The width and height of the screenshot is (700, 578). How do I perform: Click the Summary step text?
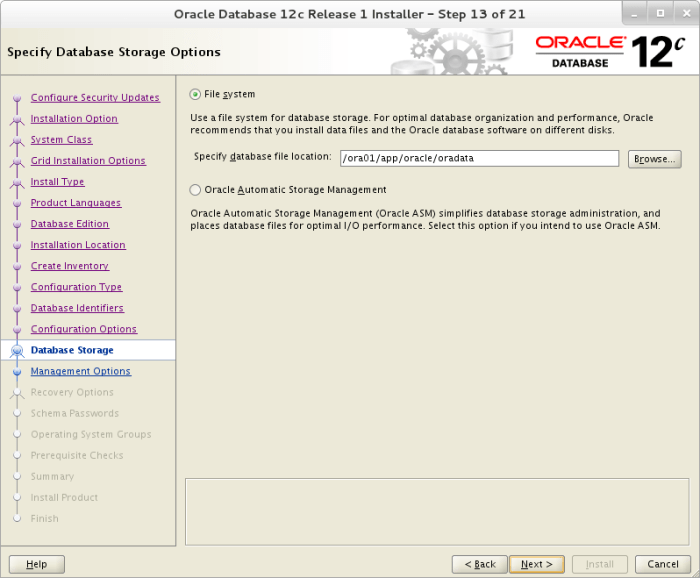(52, 476)
